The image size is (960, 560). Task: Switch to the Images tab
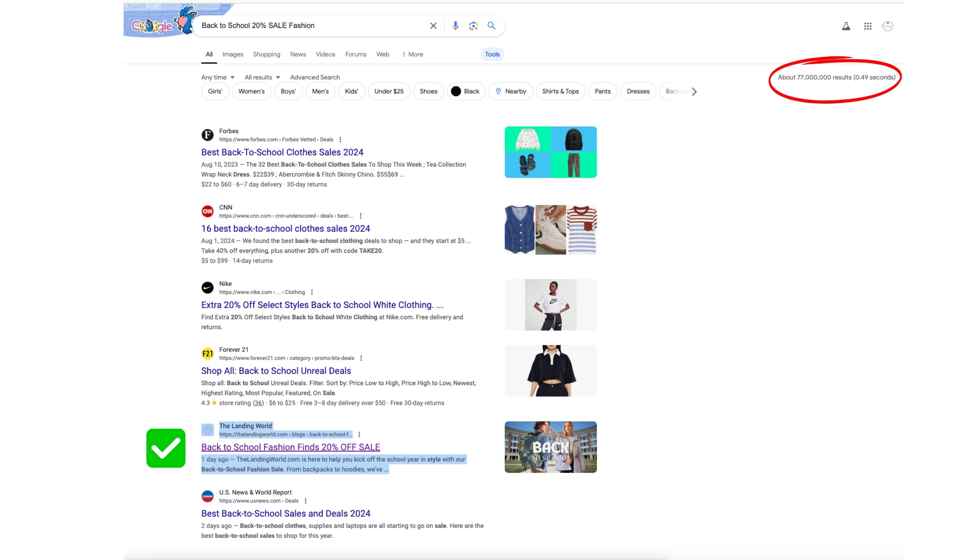point(233,54)
